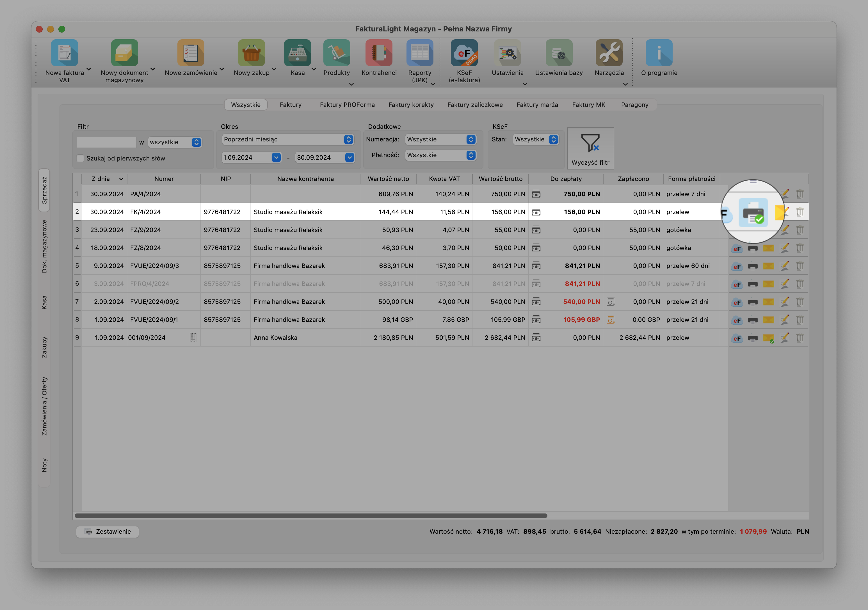Open Nowa faktura VAT toolbar icon
Screen dimensions: 868x610
point(64,53)
